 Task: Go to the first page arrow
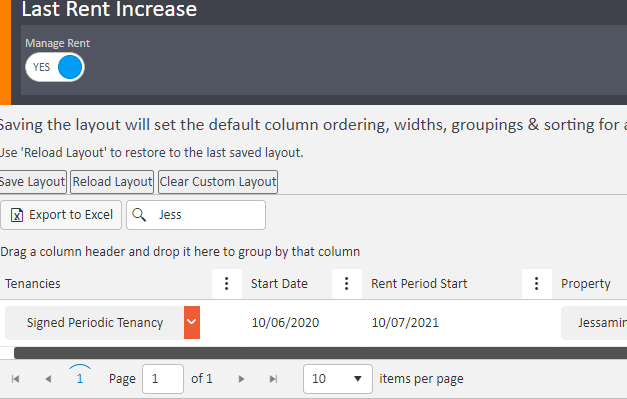click(16, 379)
